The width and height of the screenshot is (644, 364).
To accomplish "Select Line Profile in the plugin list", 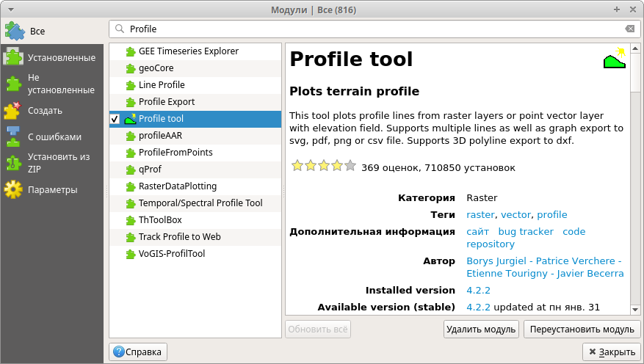I will tap(162, 85).
